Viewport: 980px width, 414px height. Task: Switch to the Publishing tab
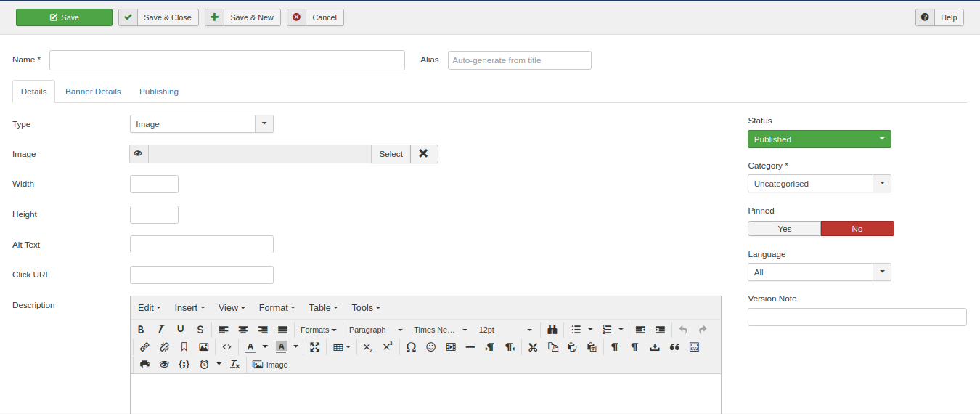tap(159, 92)
